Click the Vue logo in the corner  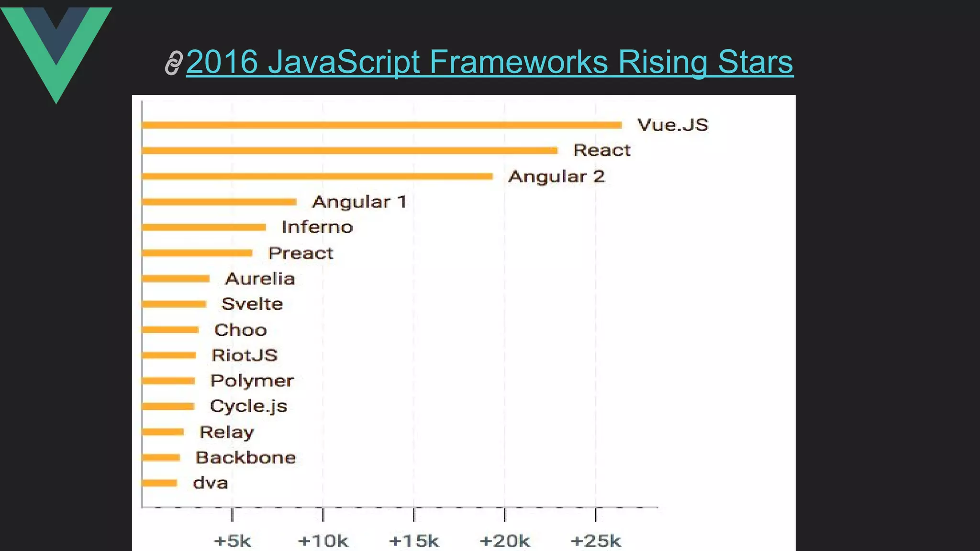point(56,55)
